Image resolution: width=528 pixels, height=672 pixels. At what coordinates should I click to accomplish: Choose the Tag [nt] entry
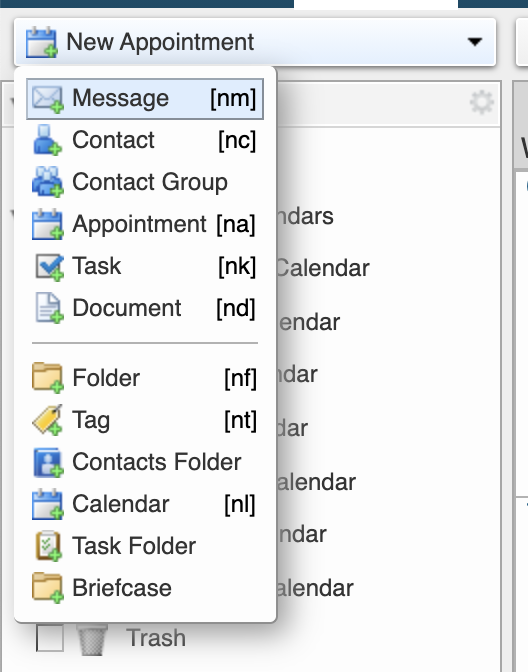145,420
